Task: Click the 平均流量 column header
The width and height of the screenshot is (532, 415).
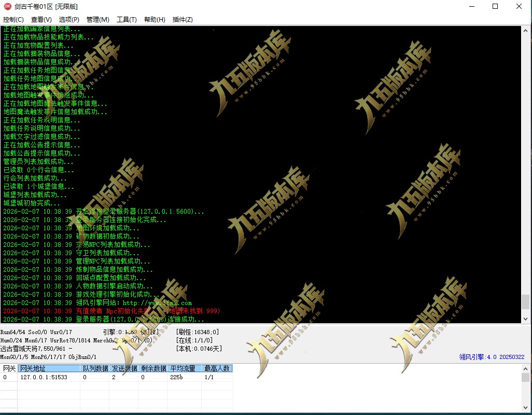Action: click(x=185, y=368)
